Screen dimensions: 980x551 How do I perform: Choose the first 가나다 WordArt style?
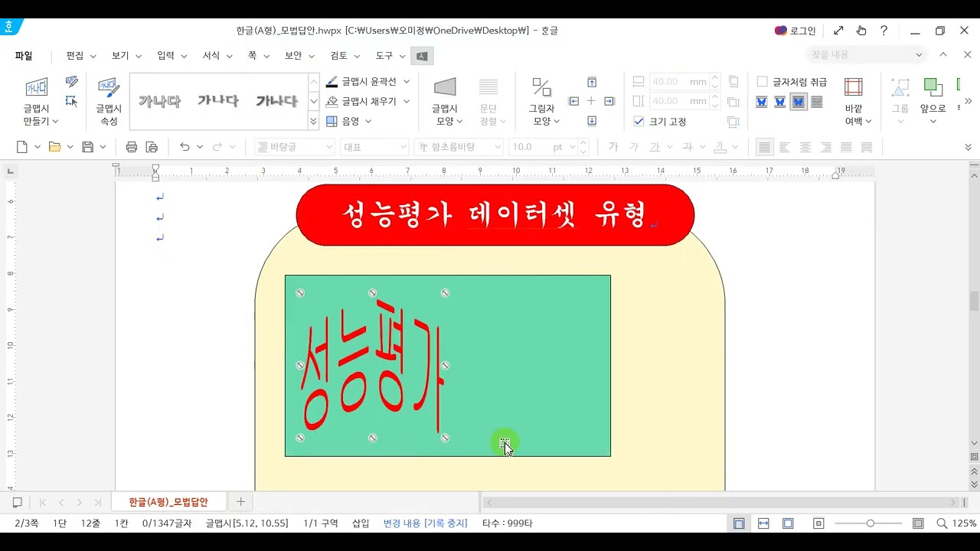point(159,101)
